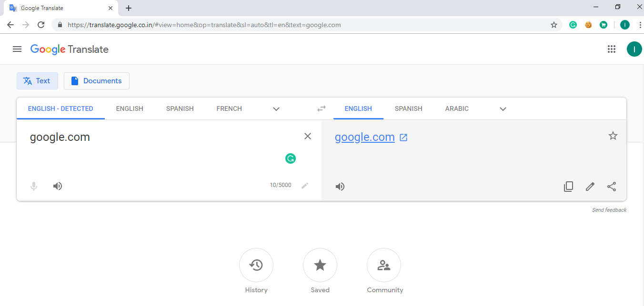The height and width of the screenshot is (306, 644).
Task: Start voice input with the microphone
Action: 34,186
